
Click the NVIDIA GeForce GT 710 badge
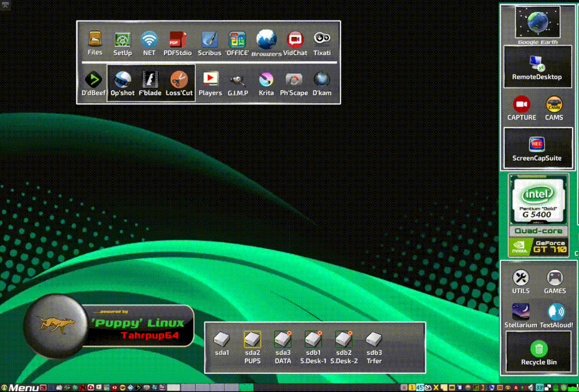(x=538, y=246)
